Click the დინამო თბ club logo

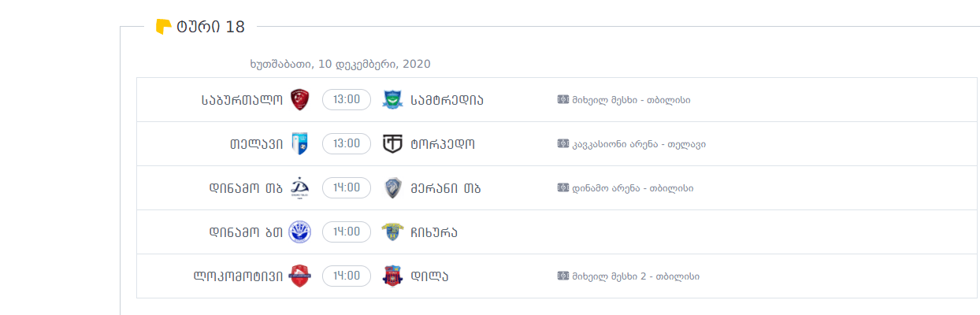point(299,187)
